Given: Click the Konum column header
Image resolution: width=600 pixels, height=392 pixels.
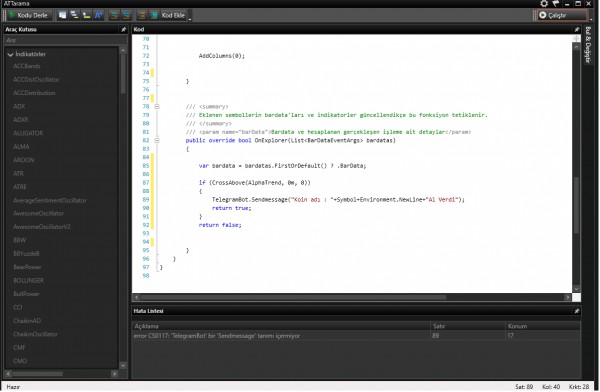Looking at the screenshot, I should click(x=543, y=326).
